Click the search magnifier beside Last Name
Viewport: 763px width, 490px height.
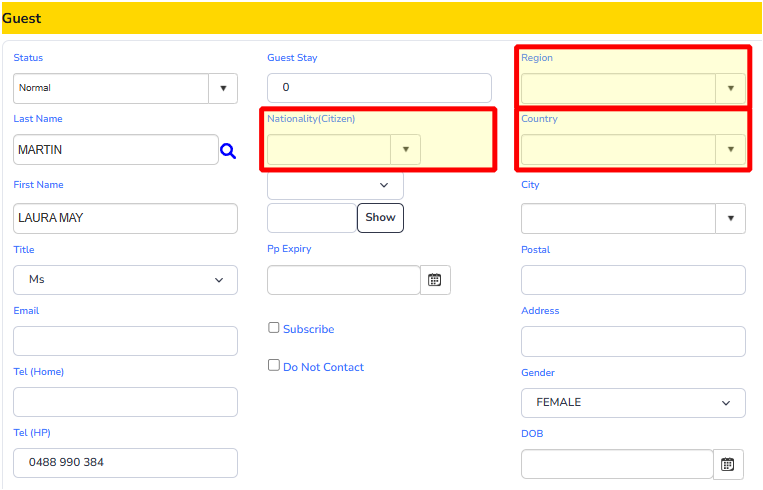(x=228, y=151)
